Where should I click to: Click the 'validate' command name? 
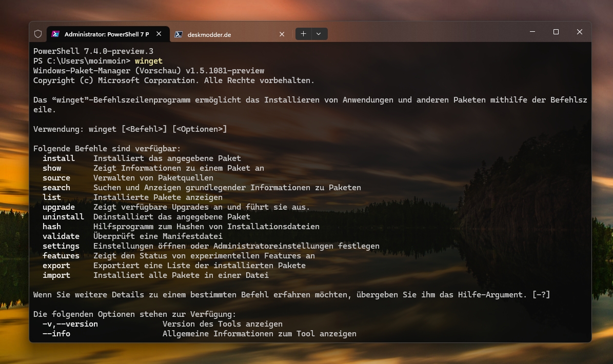point(61,236)
